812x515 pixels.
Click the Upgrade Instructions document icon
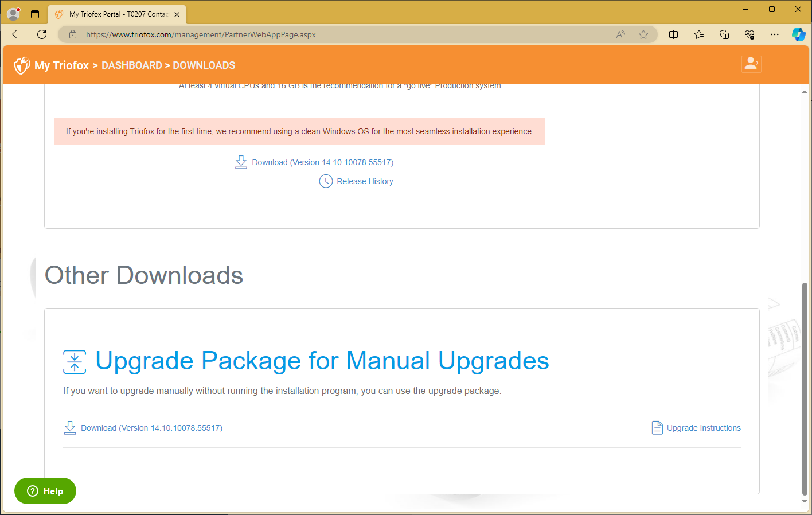[657, 428]
